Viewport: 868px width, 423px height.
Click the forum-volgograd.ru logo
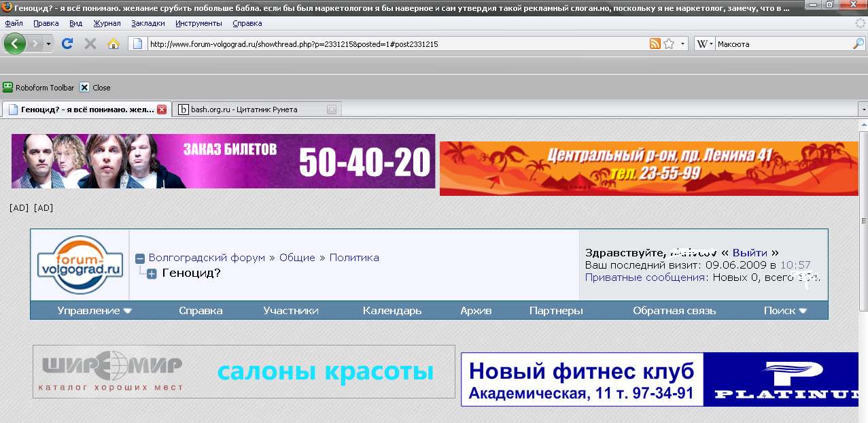point(80,265)
